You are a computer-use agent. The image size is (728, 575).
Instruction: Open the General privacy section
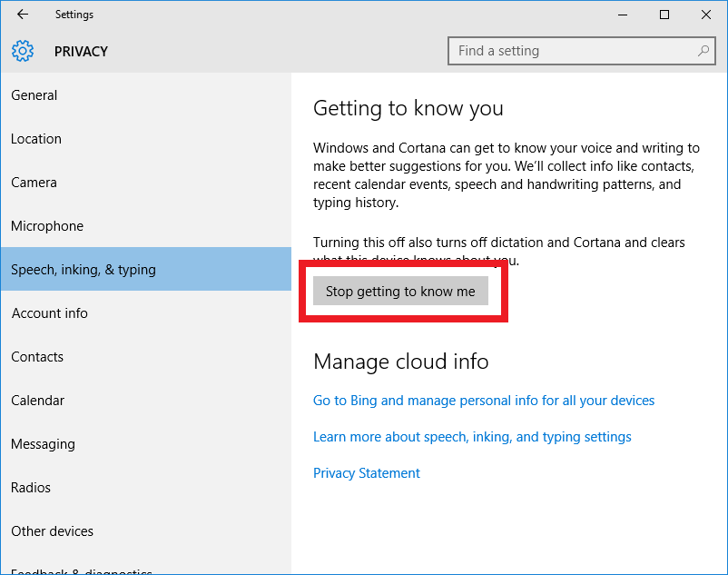pyautogui.click(x=34, y=95)
